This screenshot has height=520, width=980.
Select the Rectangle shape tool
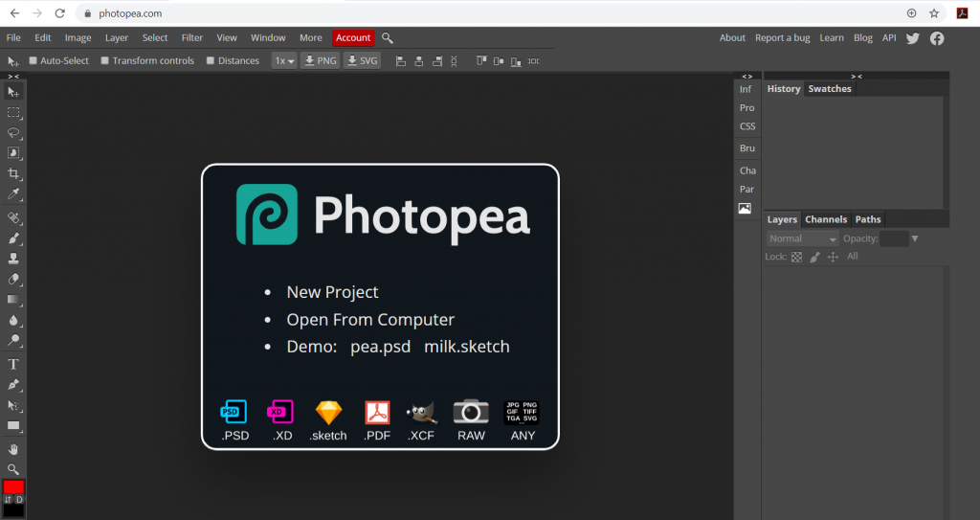pyautogui.click(x=13, y=426)
